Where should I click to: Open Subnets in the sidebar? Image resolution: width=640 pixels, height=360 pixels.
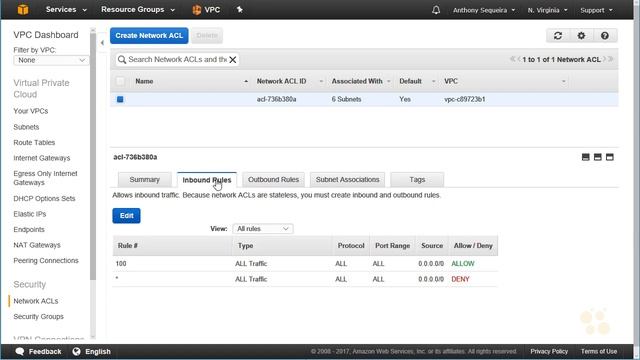pyautogui.click(x=26, y=127)
